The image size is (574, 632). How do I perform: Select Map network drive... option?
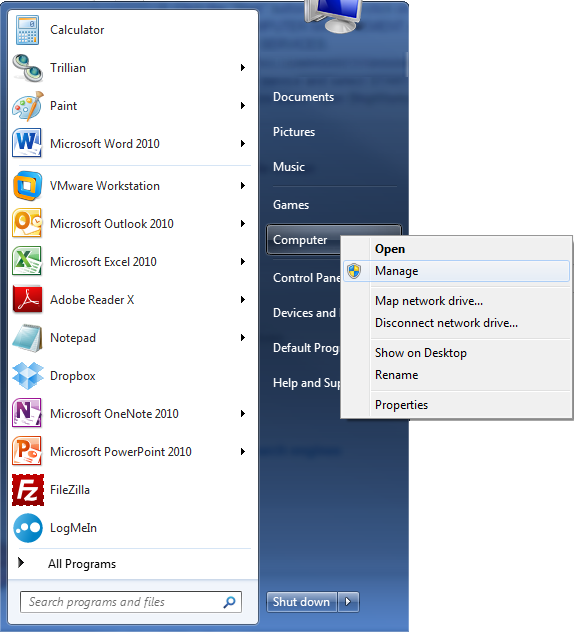[x=456, y=301]
